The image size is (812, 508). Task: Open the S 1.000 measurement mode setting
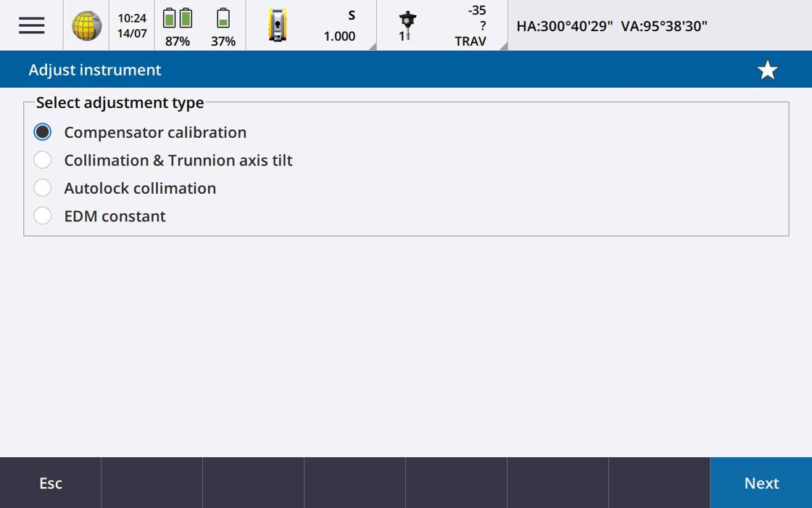coord(339,25)
